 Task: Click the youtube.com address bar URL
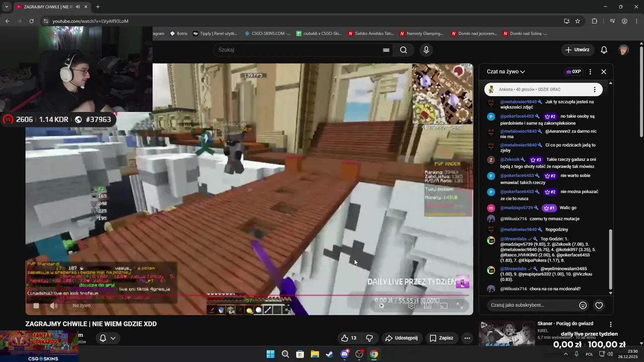pos(91,21)
